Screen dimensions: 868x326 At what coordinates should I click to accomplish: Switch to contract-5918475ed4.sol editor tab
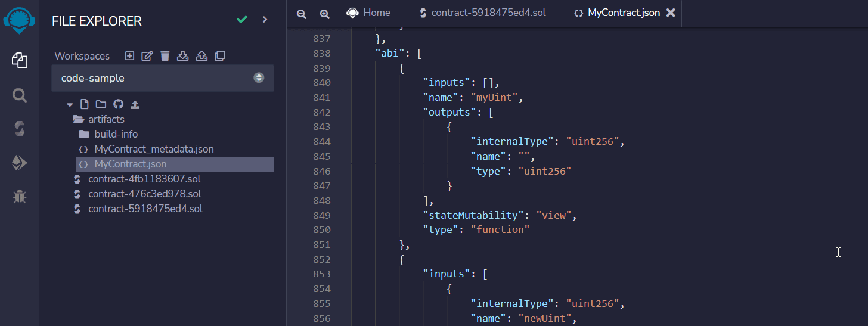[x=482, y=13]
